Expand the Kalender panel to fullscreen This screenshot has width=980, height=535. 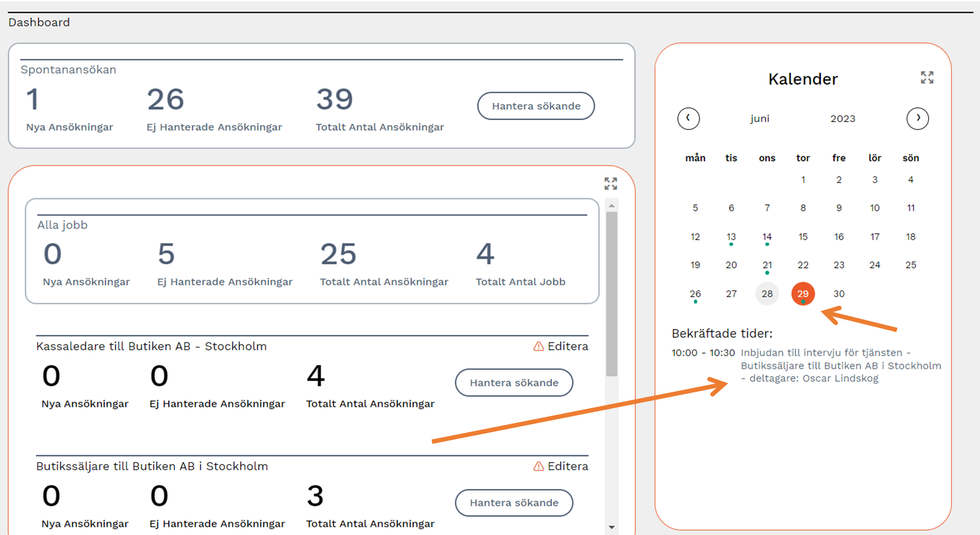(927, 77)
